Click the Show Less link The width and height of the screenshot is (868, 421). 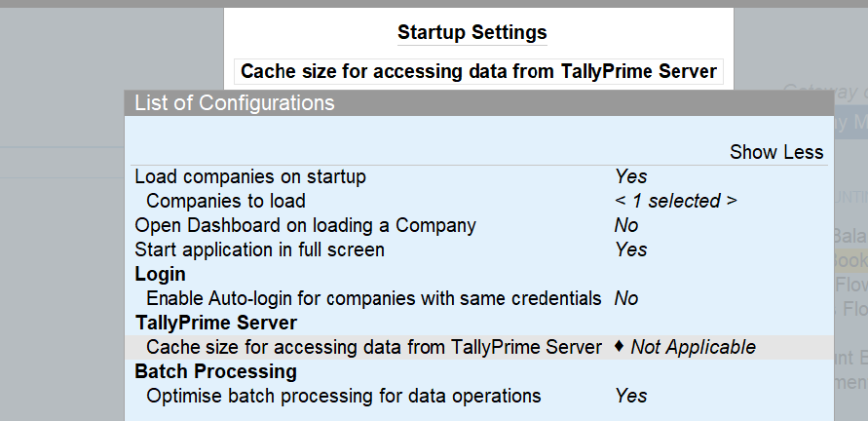click(x=776, y=152)
